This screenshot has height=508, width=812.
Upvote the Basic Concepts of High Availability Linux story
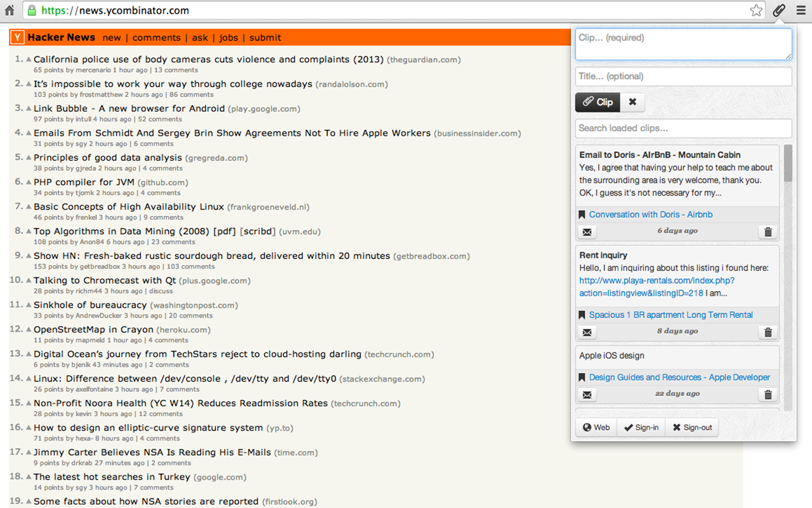(x=29, y=206)
